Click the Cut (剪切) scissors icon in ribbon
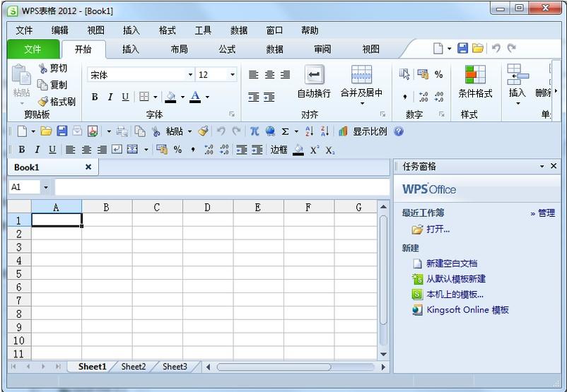The height and width of the screenshot is (392, 567). [43, 68]
